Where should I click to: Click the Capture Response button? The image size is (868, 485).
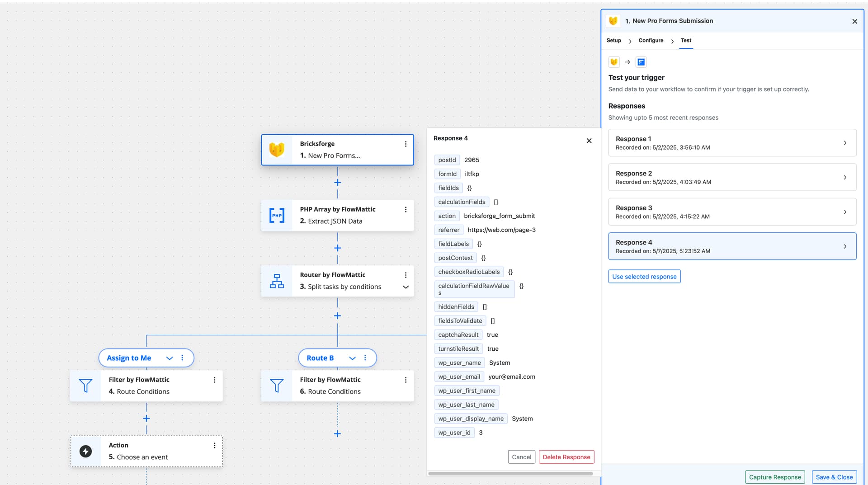tap(775, 477)
